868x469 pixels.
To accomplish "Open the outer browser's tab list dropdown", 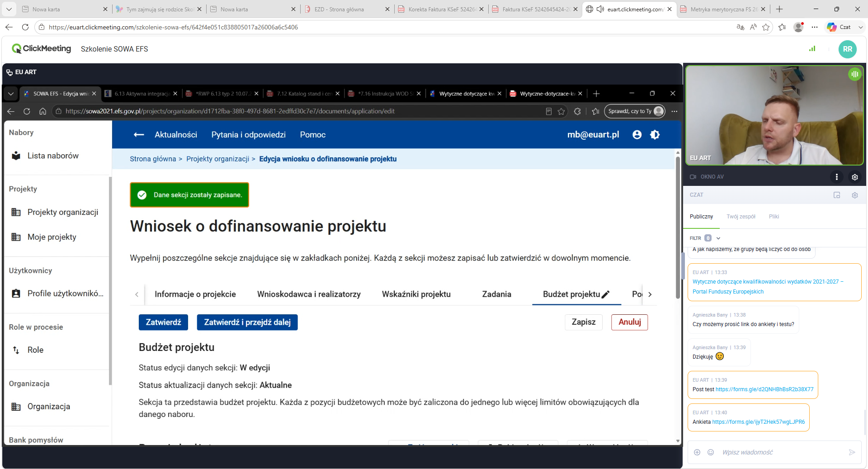I will click(9, 9).
